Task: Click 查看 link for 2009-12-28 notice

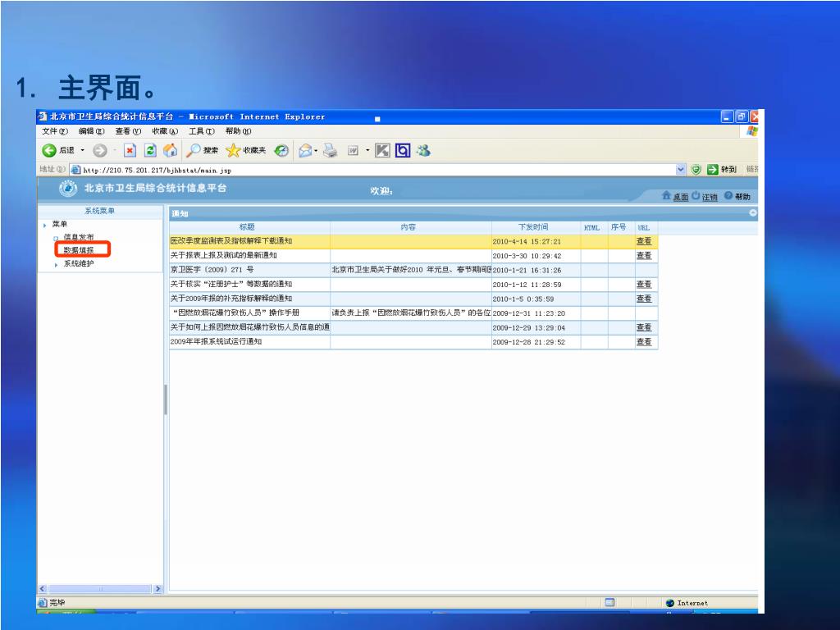Action: click(x=643, y=342)
